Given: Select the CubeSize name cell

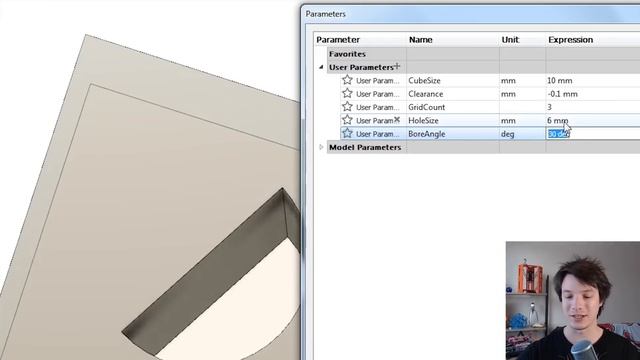Looking at the screenshot, I should click(x=453, y=81).
